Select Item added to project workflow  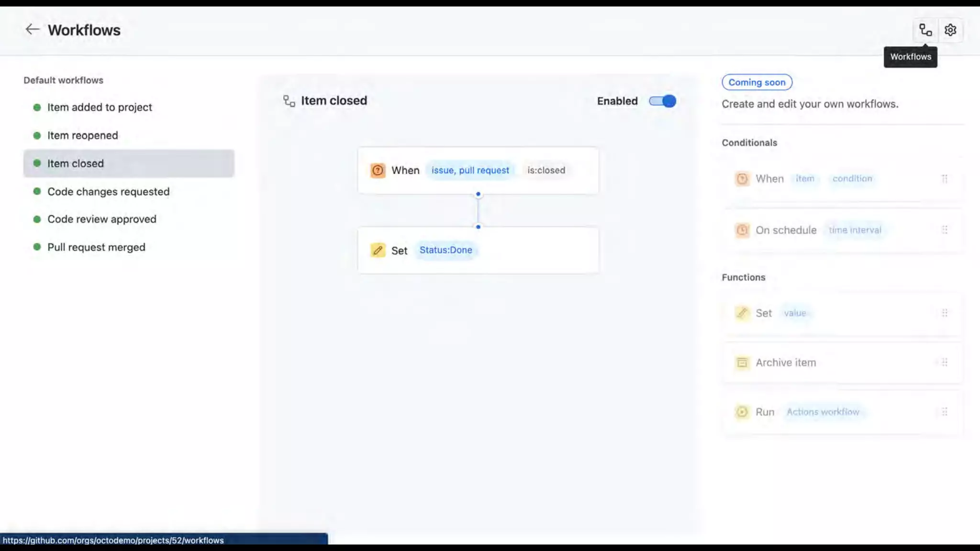click(x=100, y=107)
